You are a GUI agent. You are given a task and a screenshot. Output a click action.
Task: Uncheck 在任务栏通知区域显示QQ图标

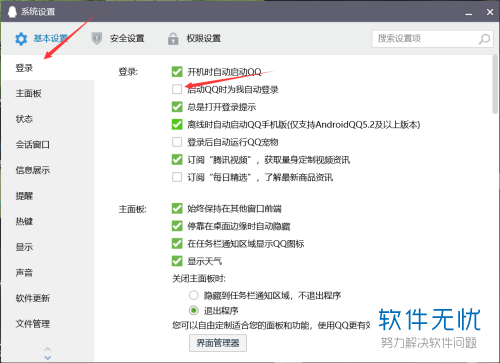pyautogui.click(x=177, y=244)
